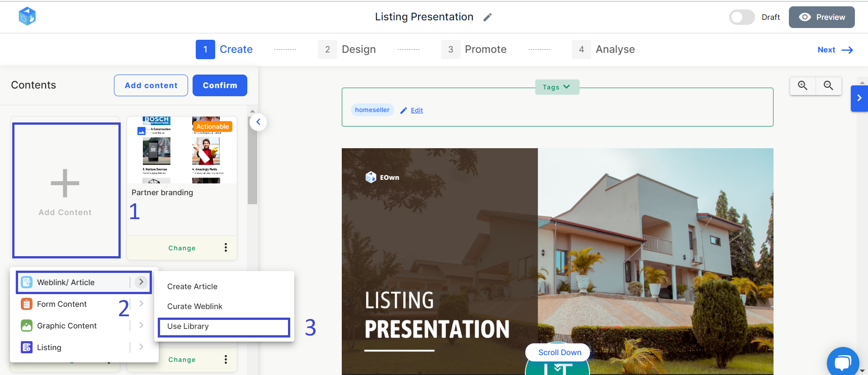Click the pencil icon beside Edit

pyautogui.click(x=404, y=110)
